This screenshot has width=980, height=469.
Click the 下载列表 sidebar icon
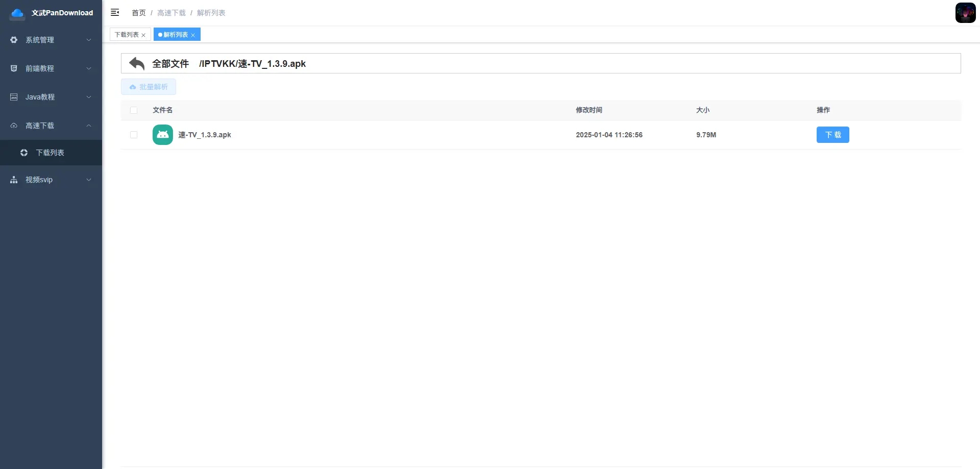click(24, 153)
